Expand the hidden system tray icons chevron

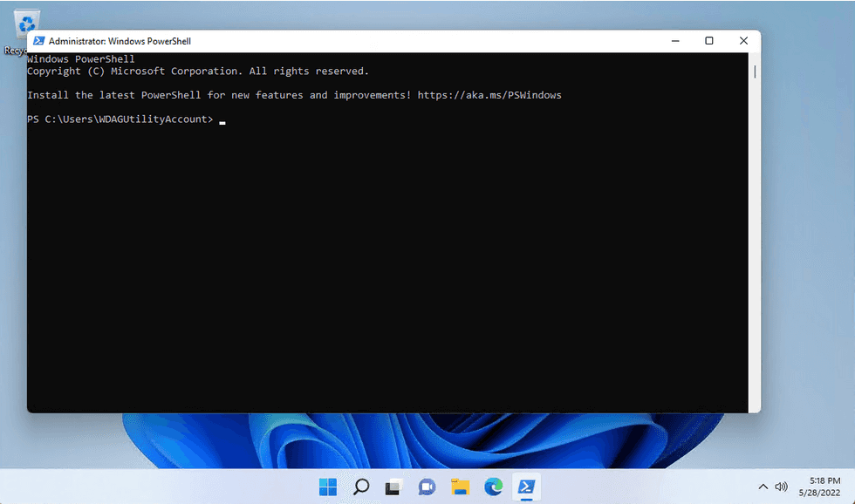point(763,487)
